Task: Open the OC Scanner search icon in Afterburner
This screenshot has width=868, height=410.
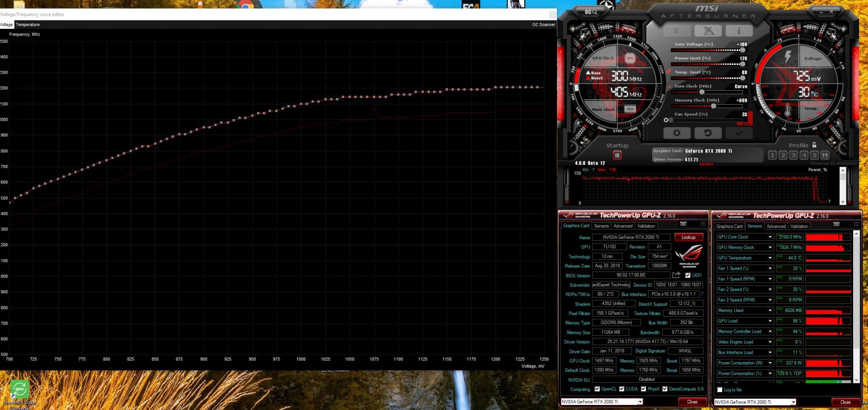Action: pos(591,12)
